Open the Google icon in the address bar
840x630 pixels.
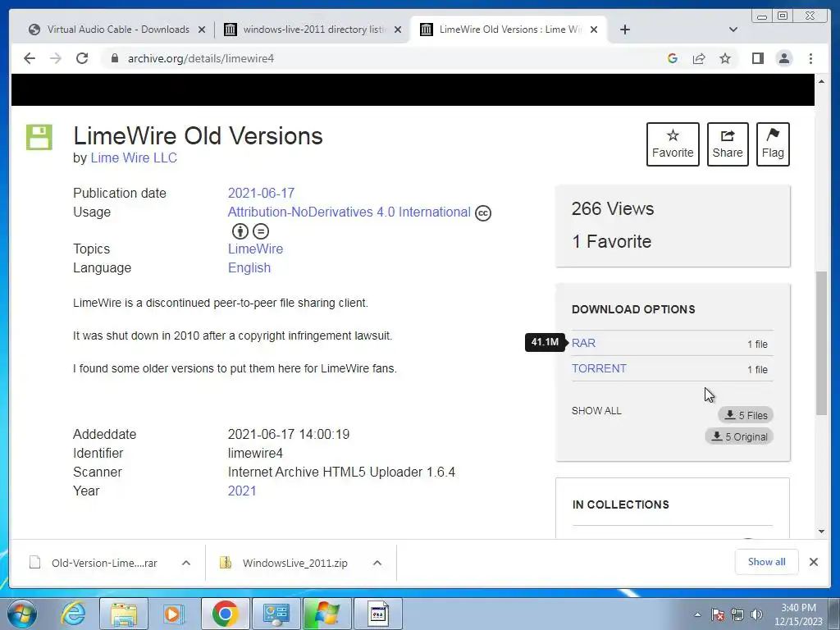tap(673, 58)
